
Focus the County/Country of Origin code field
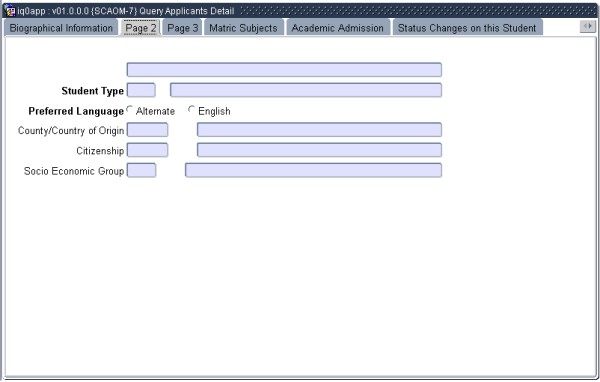(x=147, y=130)
